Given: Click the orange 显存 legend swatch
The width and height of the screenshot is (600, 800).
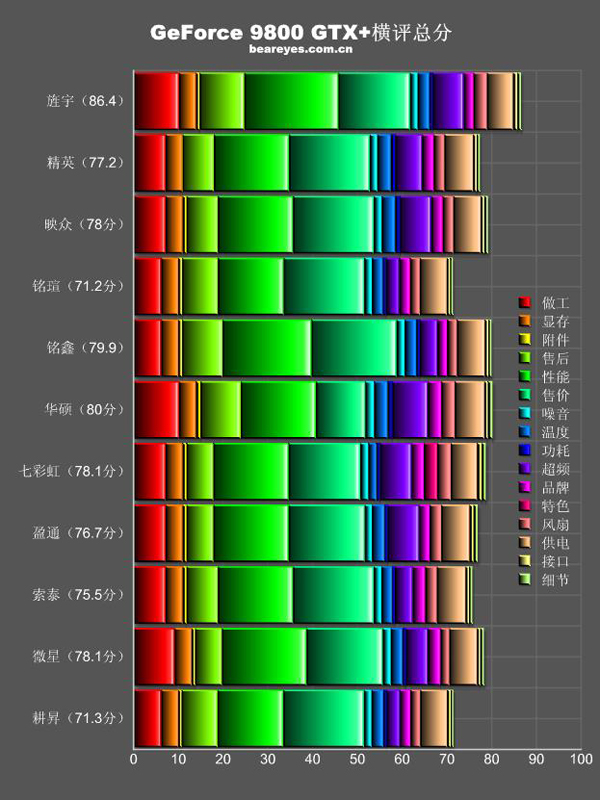Looking at the screenshot, I should 524,321.
